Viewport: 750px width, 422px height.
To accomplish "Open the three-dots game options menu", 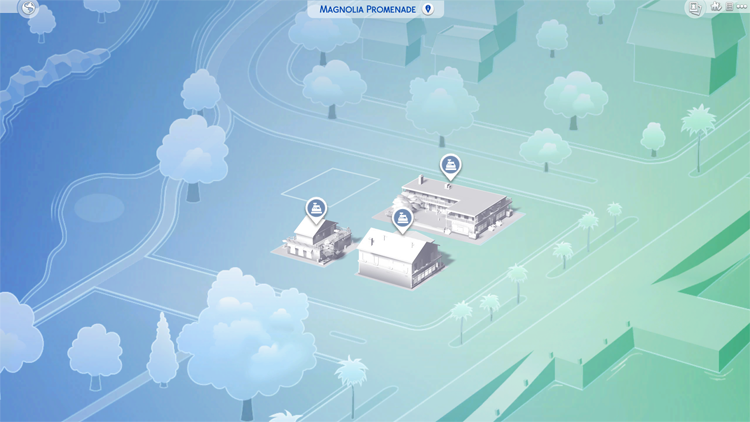I will (x=741, y=6).
